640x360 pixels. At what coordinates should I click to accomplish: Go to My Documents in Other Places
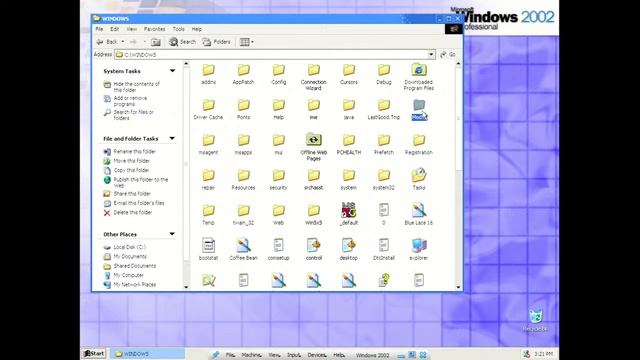130,256
